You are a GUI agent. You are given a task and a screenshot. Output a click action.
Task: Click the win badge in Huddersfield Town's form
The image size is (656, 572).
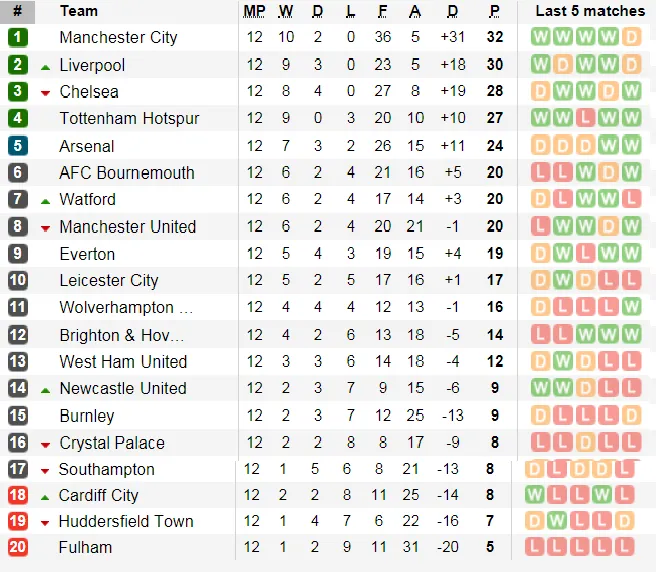pos(557,521)
